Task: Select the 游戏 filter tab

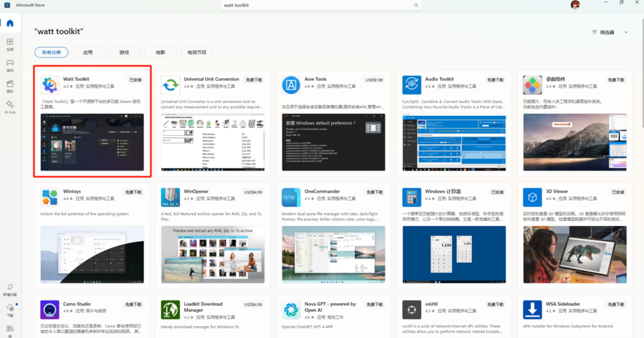Action: (x=124, y=52)
